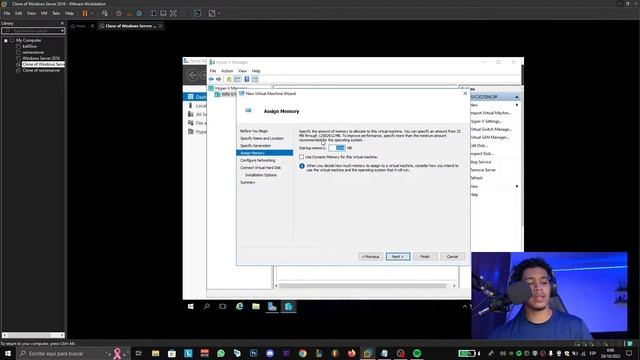Click the send Ctrl+Alt+Del toolbar icon
This screenshot has width=640, height=360.
(104, 13)
